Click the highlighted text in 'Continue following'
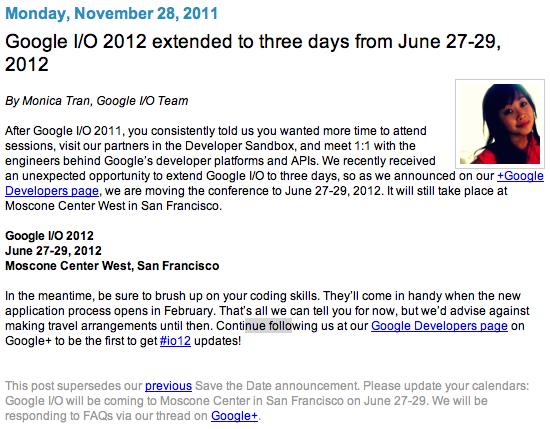 point(268,326)
